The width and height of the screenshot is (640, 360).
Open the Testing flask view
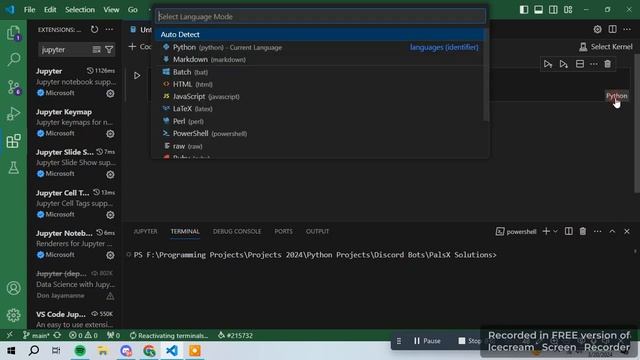pyautogui.click(x=13, y=168)
